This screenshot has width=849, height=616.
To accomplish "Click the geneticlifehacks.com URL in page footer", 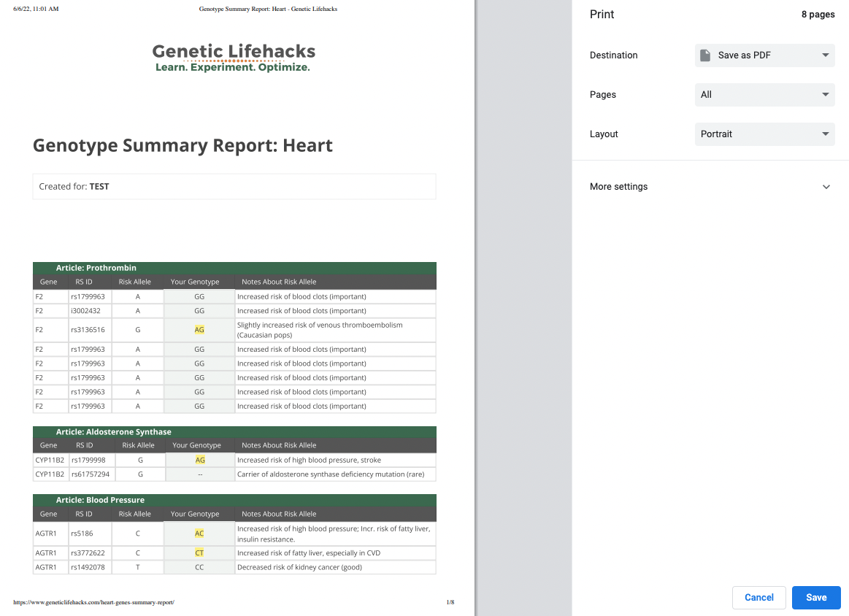I will tap(93, 602).
